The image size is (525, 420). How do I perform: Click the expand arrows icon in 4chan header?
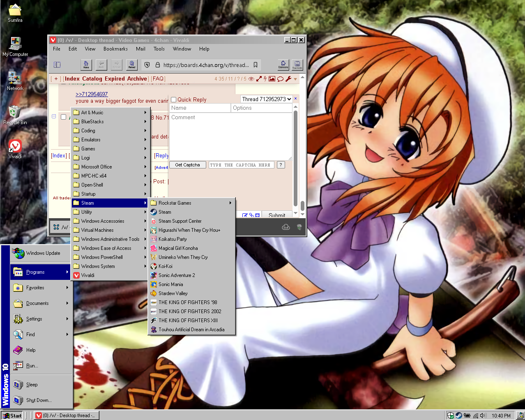point(259,79)
